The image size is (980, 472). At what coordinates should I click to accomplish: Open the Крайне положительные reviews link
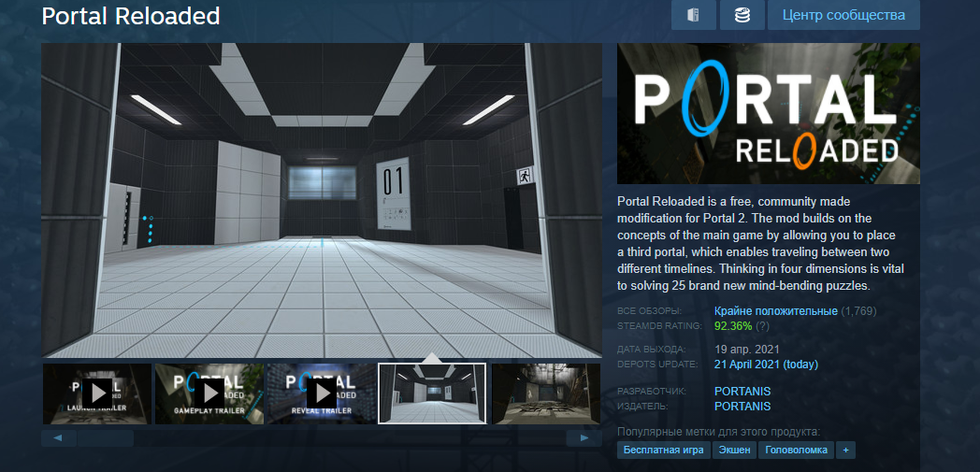(x=775, y=311)
